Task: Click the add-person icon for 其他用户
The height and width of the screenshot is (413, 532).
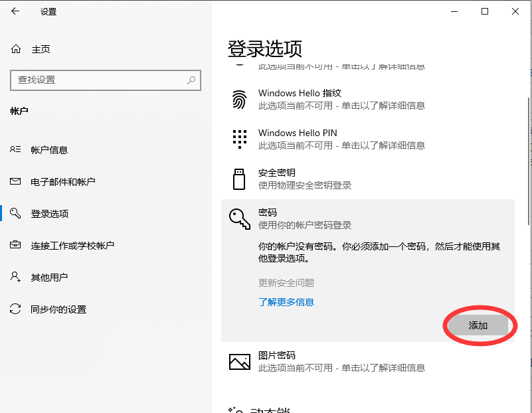Action: (x=15, y=277)
